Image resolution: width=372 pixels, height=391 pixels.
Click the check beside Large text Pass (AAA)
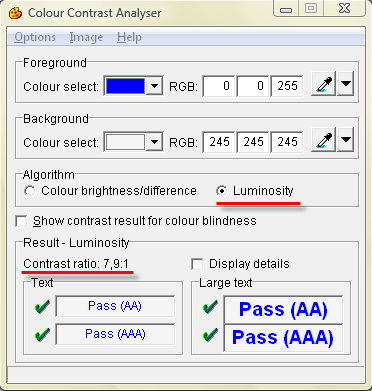211,335
